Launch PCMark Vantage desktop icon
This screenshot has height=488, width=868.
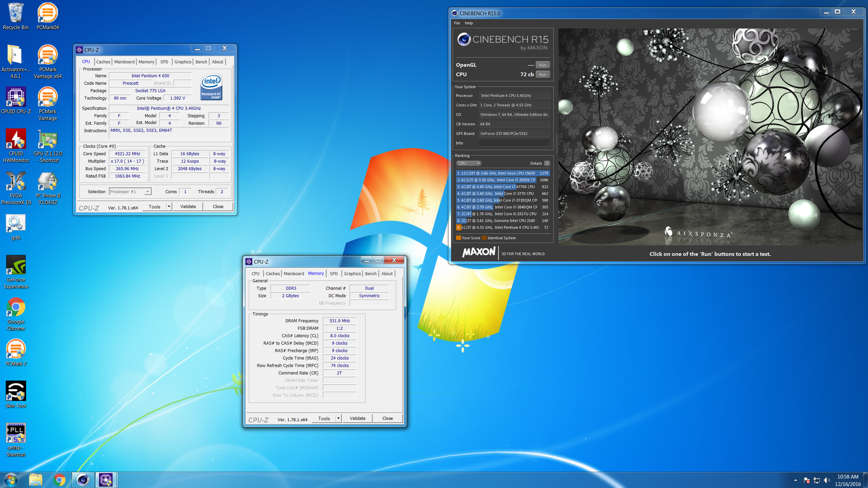pos(47,104)
